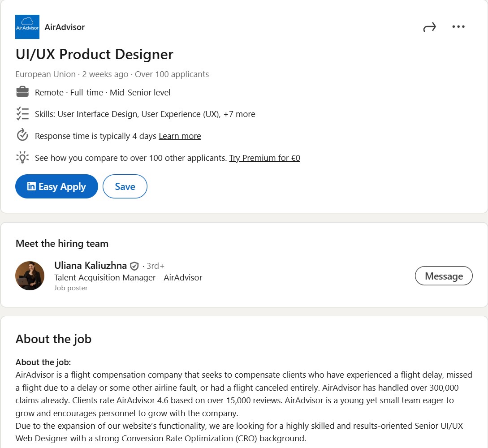Click the About the job heading
This screenshot has height=448, width=488.
[x=53, y=339]
